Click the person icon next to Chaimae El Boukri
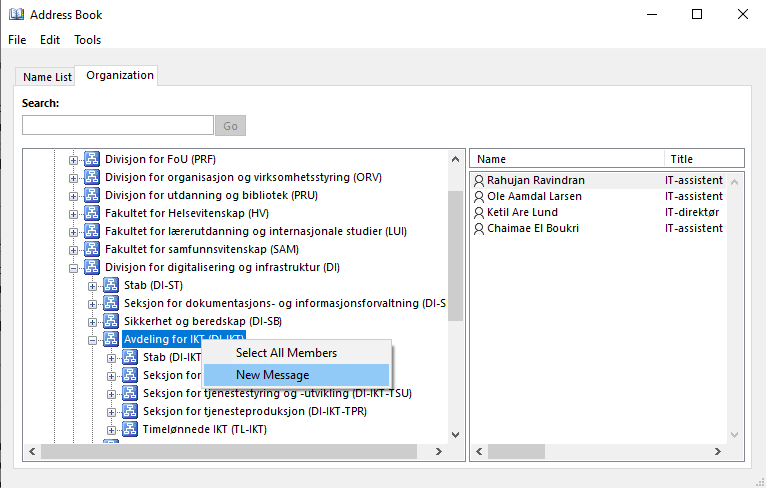 tap(479, 228)
